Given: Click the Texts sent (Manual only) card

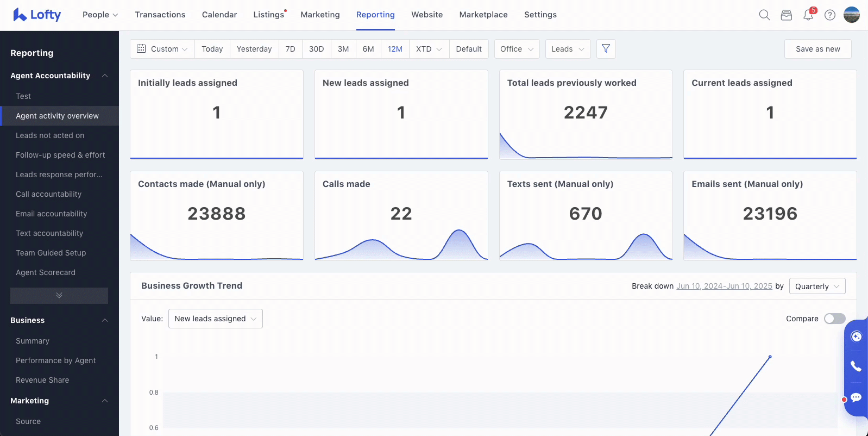Looking at the screenshot, I should click(x=586, y=216).
